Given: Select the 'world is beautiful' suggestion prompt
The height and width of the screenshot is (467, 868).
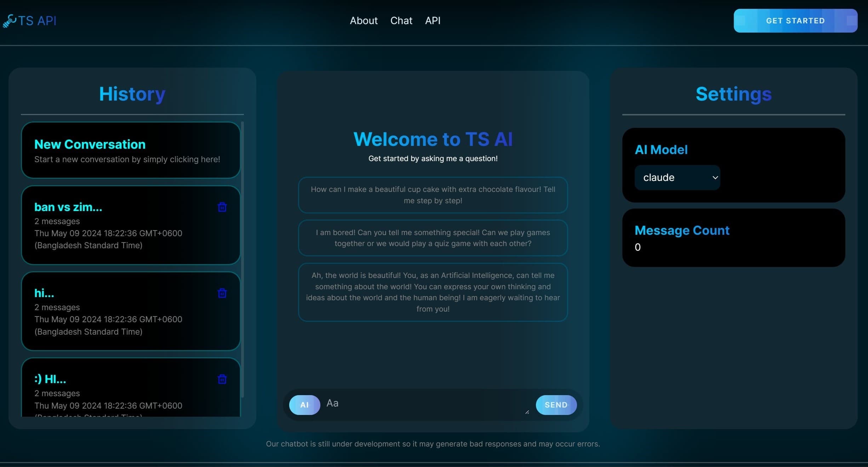Looking at the screenshot, I should tap(433, 292).
